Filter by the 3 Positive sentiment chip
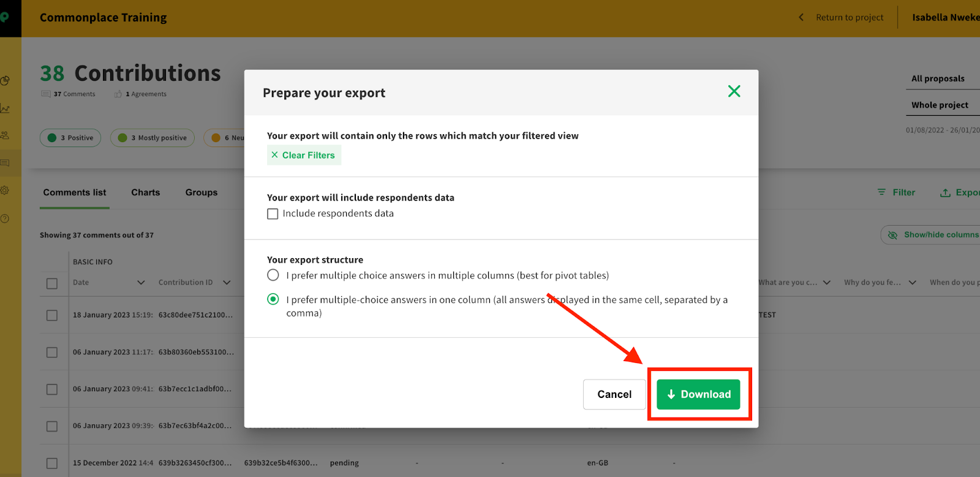Screen dimensions: 980x477 click(70, 138)
